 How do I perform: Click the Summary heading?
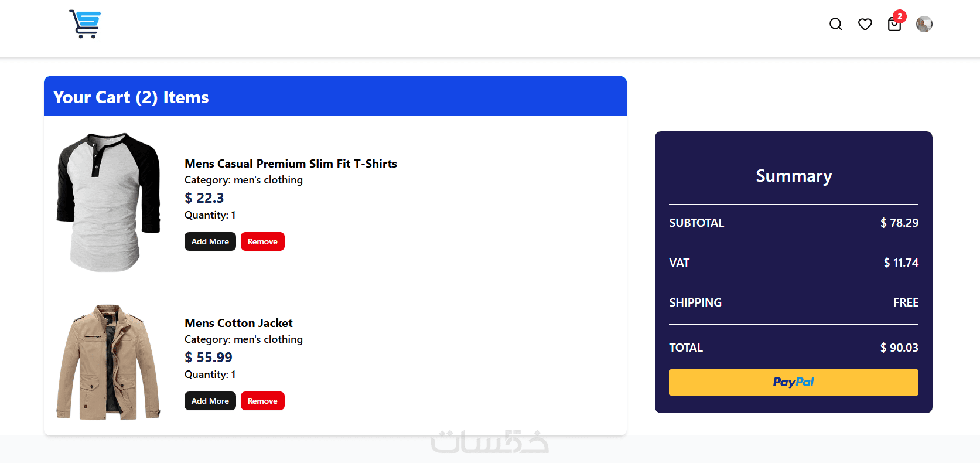793,176
